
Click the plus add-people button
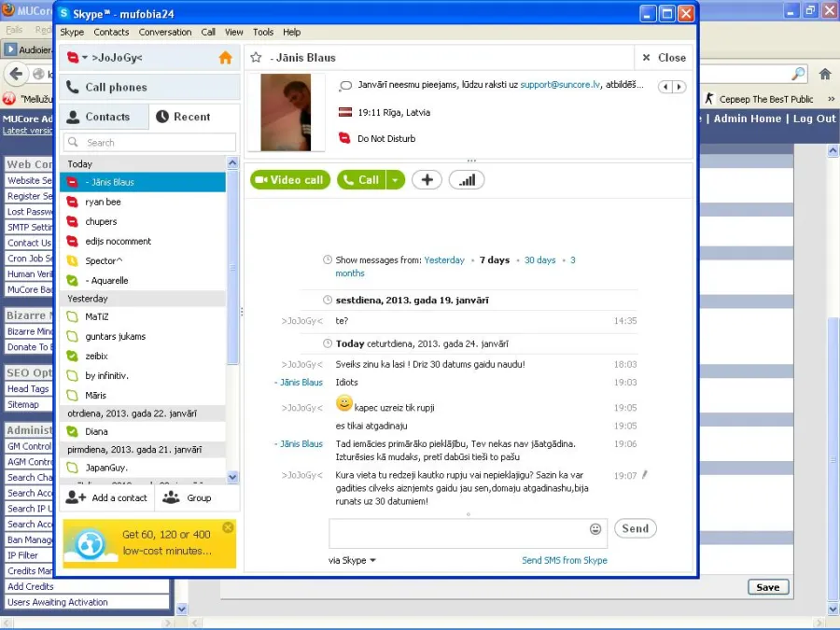tap(427, 180)
